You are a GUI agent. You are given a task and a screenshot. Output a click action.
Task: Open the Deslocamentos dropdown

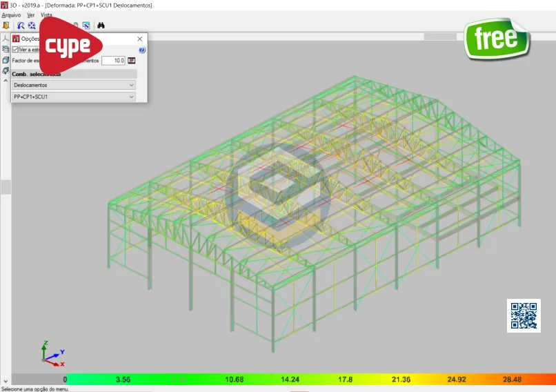point(74,85)
